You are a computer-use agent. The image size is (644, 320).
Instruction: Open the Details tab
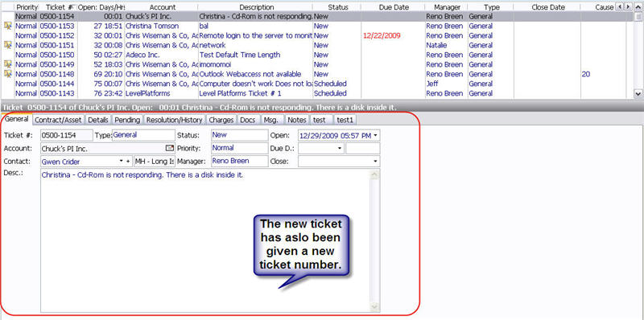click(x=98, y=120)
